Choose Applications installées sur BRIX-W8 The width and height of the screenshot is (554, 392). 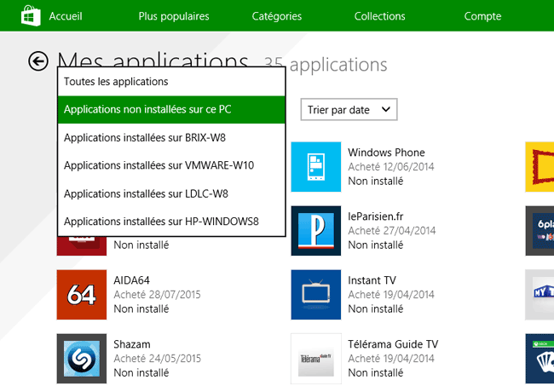click(171, 137)
